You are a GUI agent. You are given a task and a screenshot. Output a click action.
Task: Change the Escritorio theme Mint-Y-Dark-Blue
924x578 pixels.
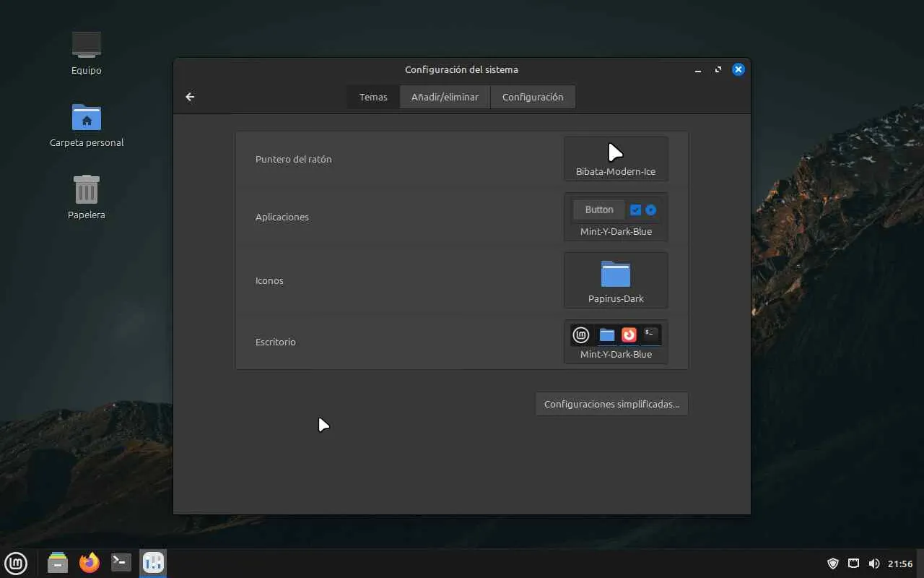pyautogui.click(x=616, y=342)
